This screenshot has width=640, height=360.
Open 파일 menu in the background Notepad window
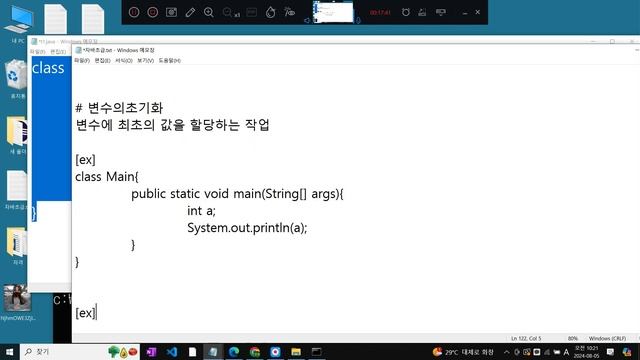point(37,52)
